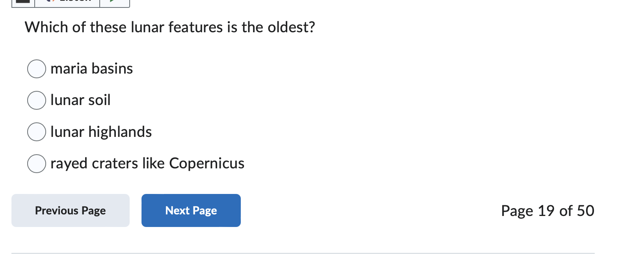Pick rayed craters like Copernicus
644x262 pixels.
click(x=36, y=164)
